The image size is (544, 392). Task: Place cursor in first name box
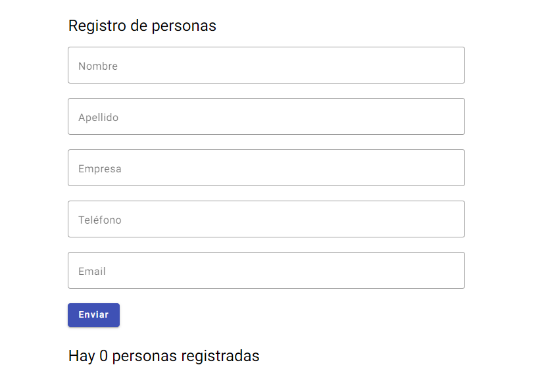(x=266, y=65)
